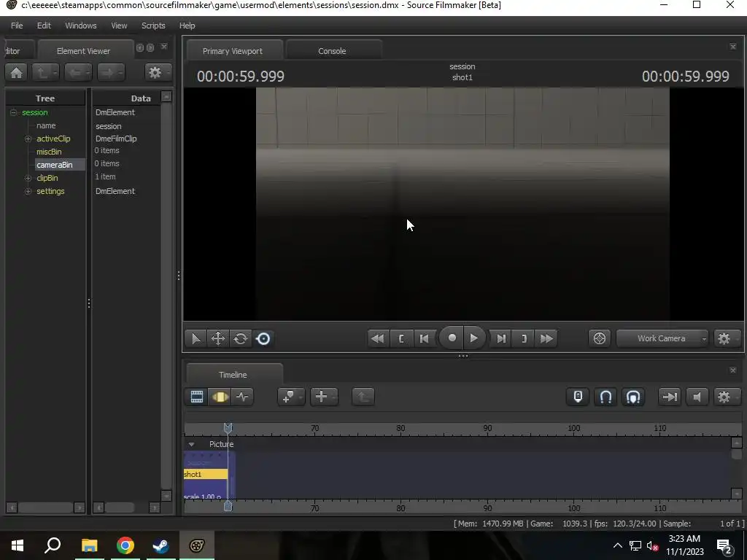Fast forward playback
The height and width of the screenshot is (560, 747).
(546, 338)
